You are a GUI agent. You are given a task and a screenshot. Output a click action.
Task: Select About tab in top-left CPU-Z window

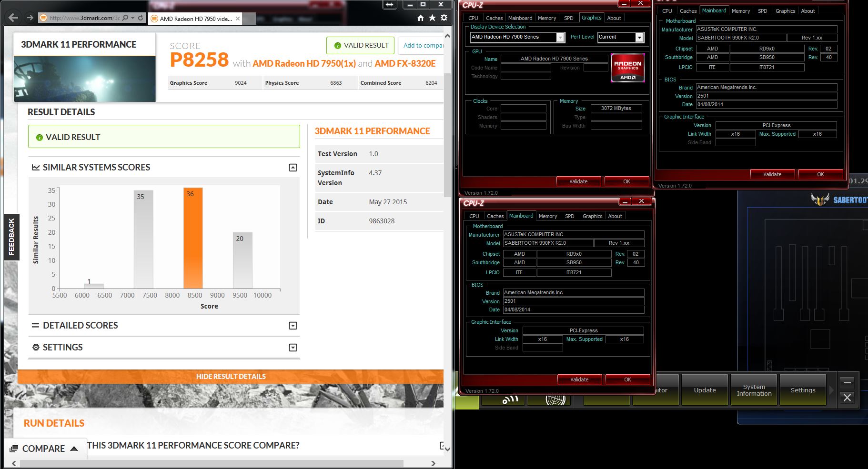[x=614, y=18]
